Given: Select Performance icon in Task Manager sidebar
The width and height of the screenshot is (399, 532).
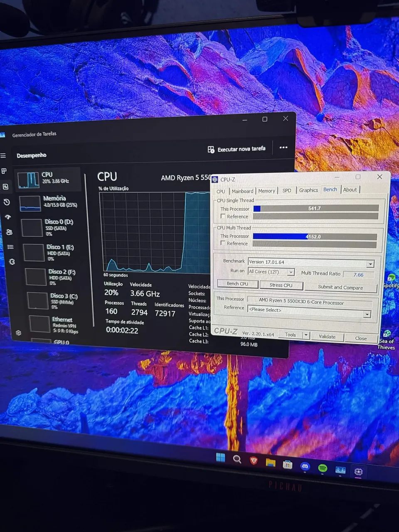Looking at the screenshot, I should (x=5, y=187).
